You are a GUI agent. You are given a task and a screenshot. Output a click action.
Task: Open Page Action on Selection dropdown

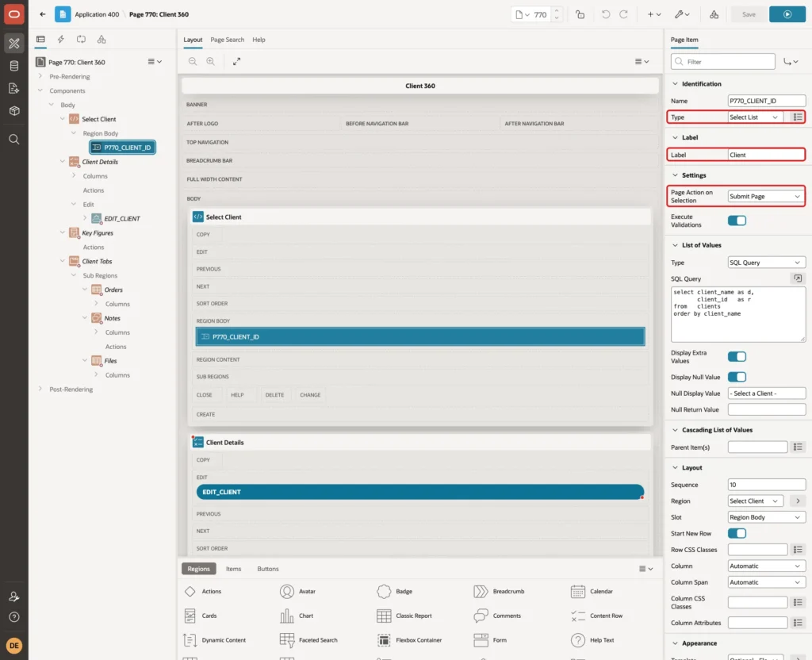pyautogui.click(x=766, y=197)
